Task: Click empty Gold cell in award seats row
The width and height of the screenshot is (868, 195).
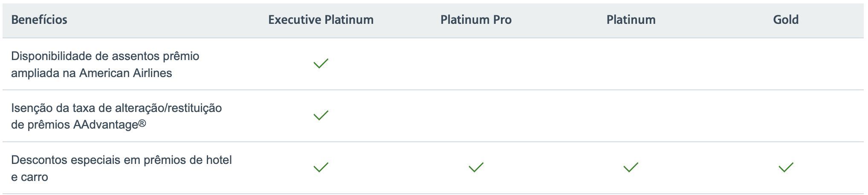Action: (786, 64)
